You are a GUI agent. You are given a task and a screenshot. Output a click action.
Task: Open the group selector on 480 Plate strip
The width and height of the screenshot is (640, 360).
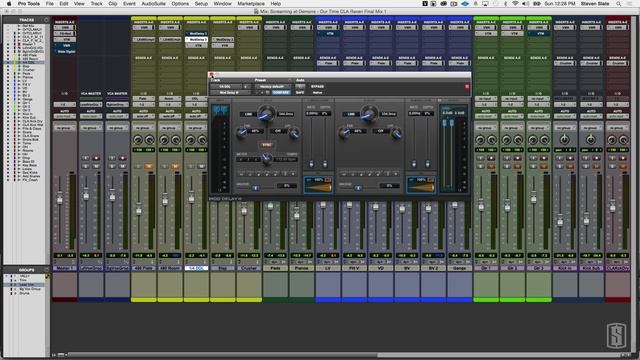(x=144, y=128)
